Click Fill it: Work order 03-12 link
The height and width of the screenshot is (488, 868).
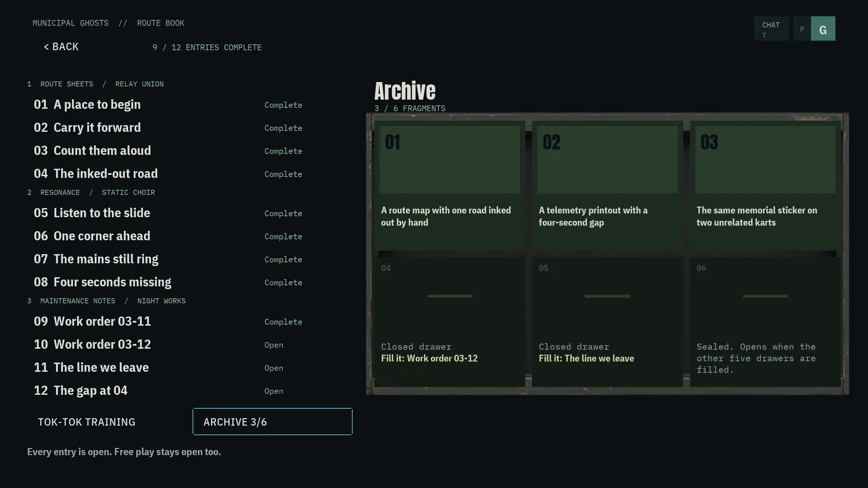429,358
